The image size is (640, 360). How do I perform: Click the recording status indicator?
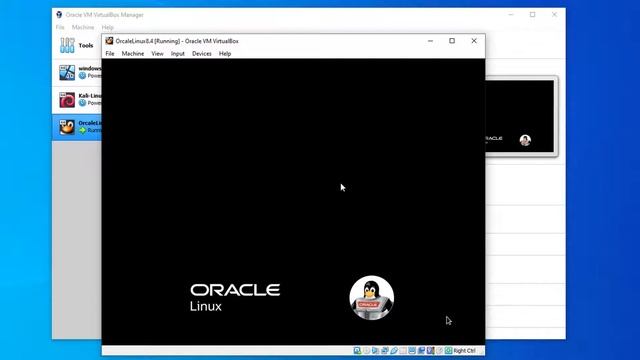click(422, 351)
